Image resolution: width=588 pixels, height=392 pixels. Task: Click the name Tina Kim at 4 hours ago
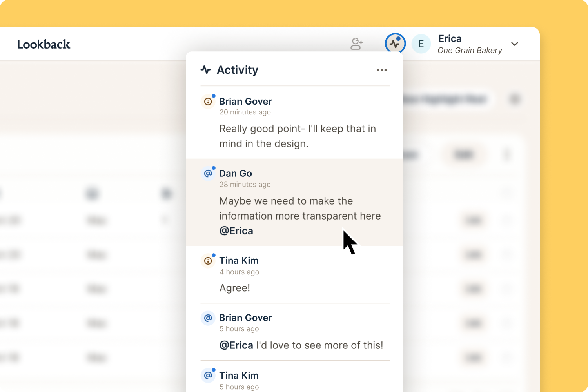(x=239, y=260)
